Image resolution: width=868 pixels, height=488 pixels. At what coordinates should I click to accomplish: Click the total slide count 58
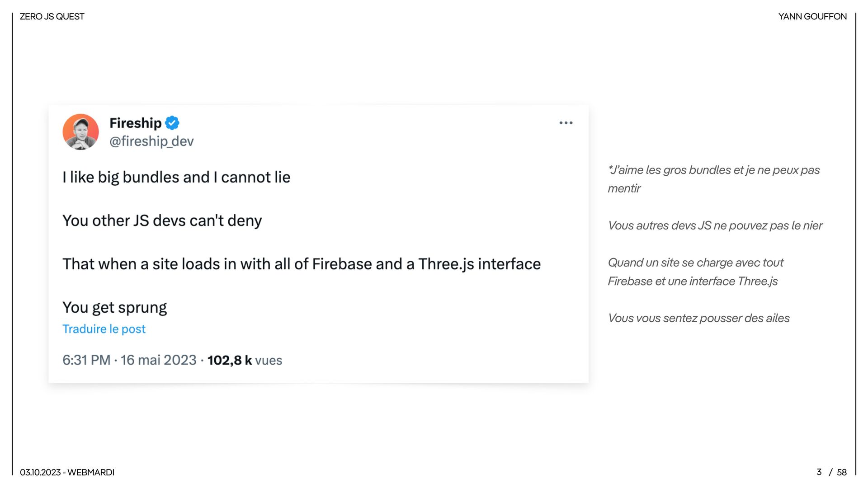(x=841, y=472)
